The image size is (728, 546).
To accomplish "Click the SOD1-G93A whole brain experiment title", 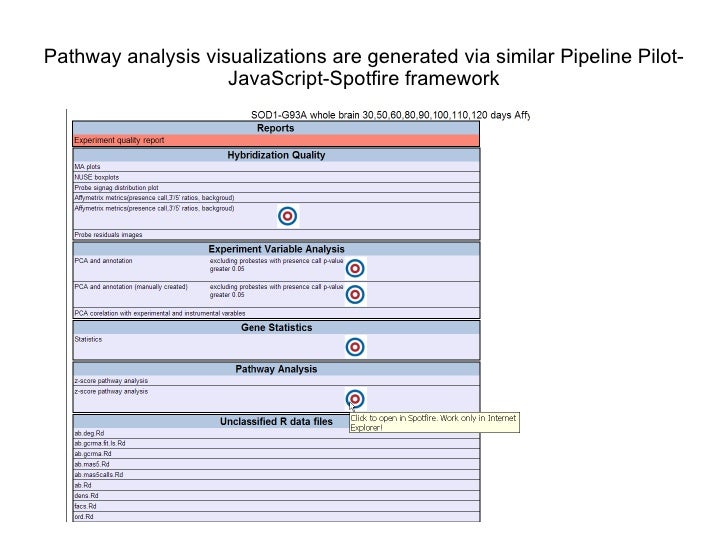I will point(390,115).
